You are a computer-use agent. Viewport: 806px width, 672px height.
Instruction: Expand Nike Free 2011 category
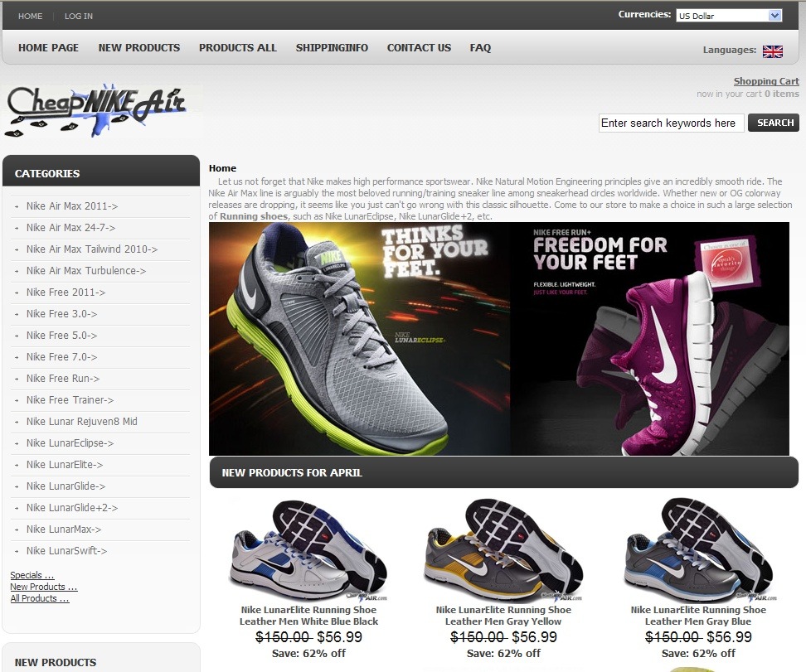[66, 292]
